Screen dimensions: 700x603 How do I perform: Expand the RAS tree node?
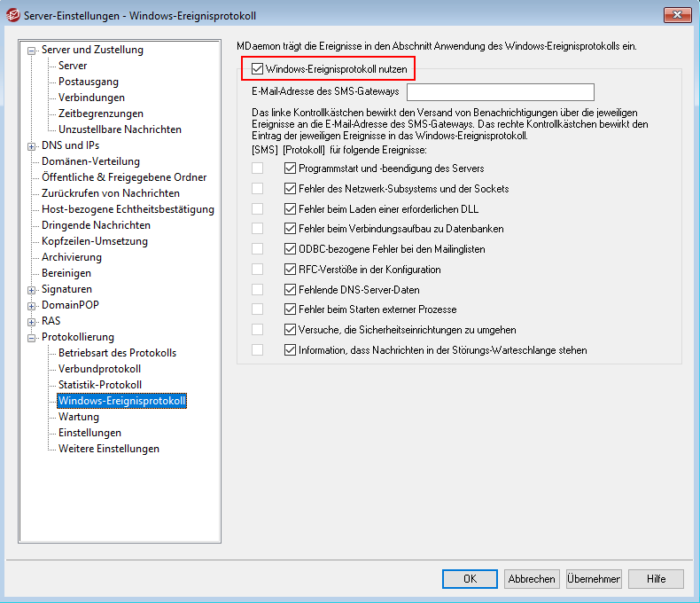click(33, 322)
